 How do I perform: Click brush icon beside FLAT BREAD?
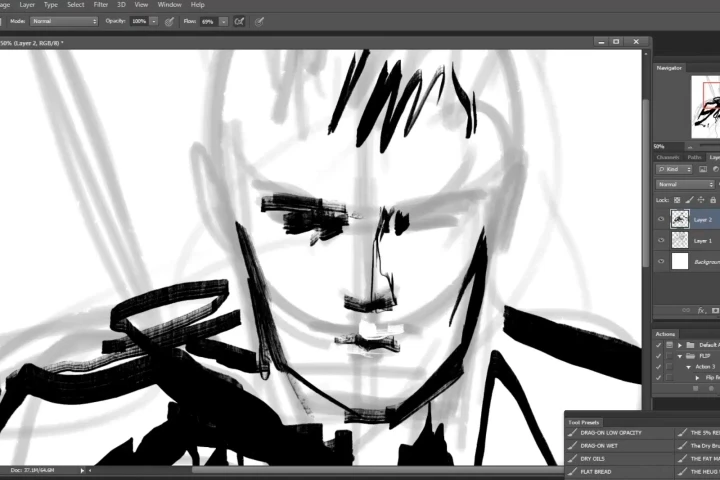point(572,471)
